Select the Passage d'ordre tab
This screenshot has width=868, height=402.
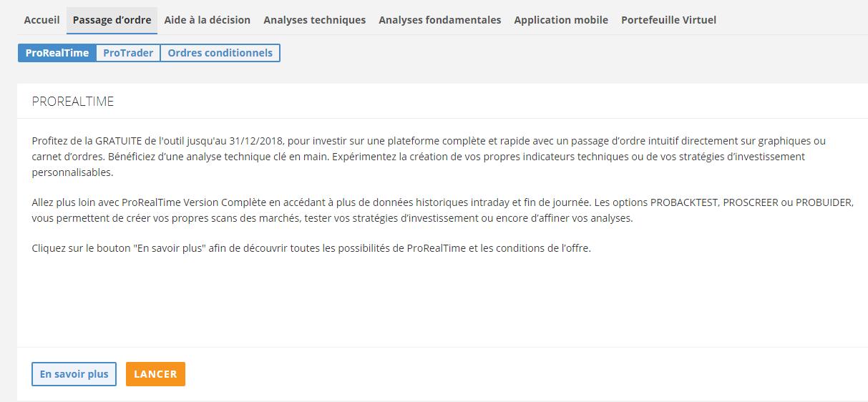(x=112, y=20)
